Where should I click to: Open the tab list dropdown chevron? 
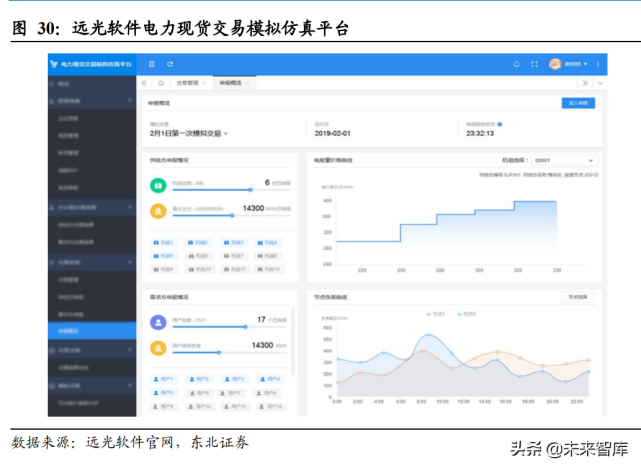point(600,83)
